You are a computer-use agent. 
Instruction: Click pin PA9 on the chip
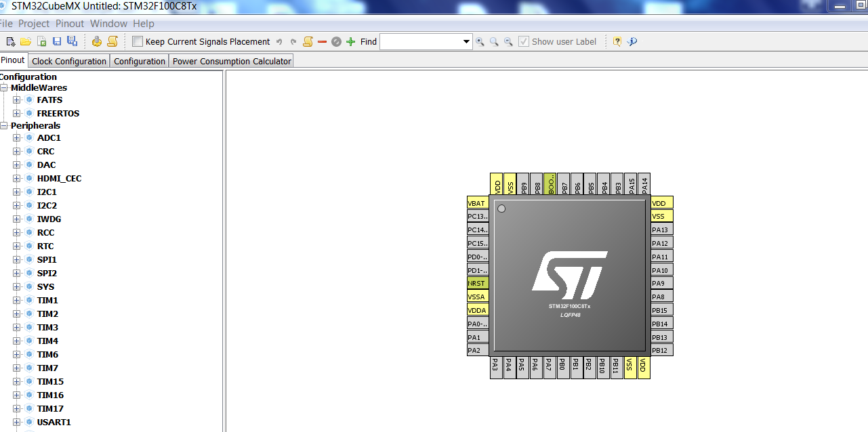662,283
